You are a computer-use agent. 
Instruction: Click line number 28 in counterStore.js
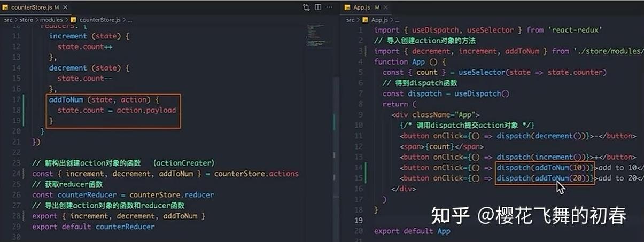[x=15, y=216]
